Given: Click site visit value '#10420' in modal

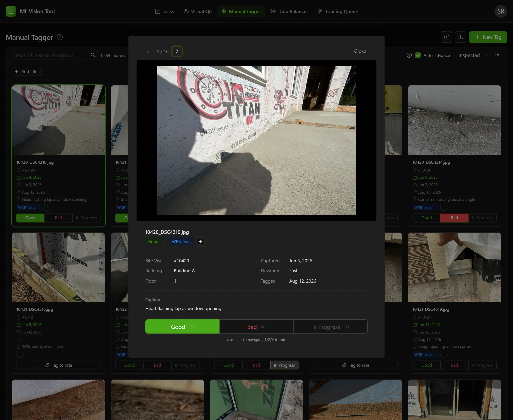Looking at the screenshot, I should click(181, 261).
